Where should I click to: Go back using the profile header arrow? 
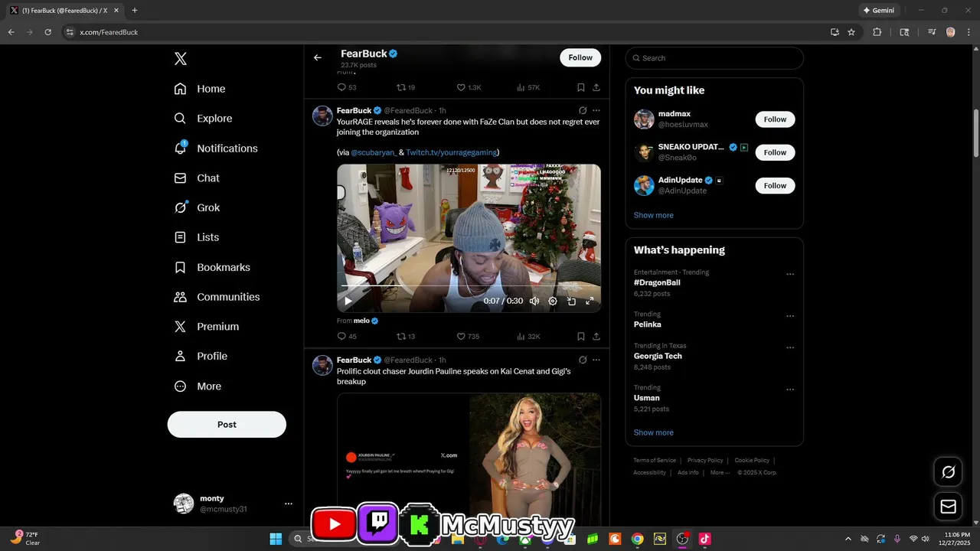[x=318, y=57]
